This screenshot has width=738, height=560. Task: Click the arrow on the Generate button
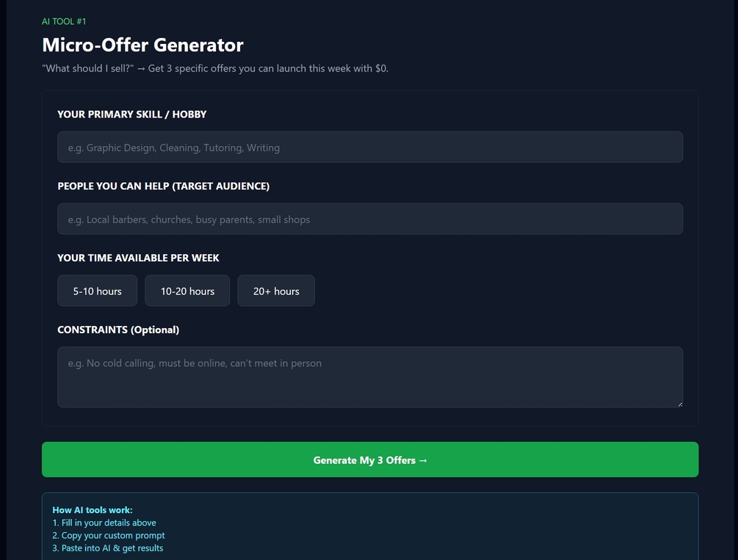[x=422, y=461]
